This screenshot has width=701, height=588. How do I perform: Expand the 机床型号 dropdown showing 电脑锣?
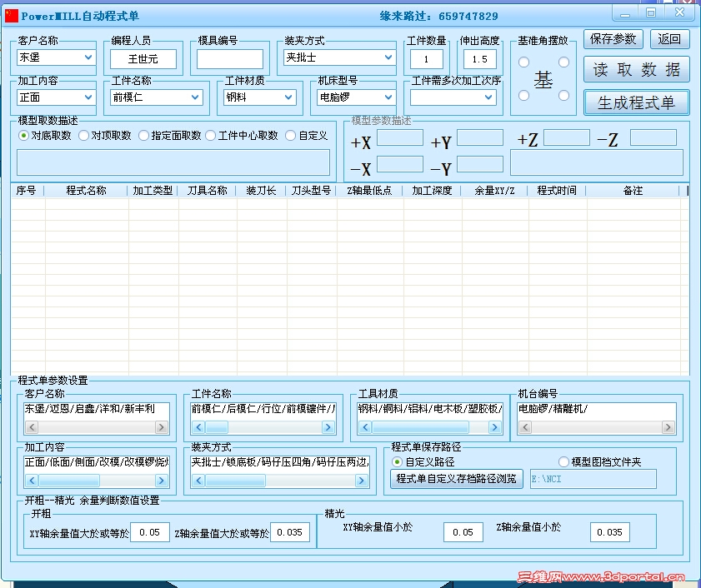click(x=356, y=97)
